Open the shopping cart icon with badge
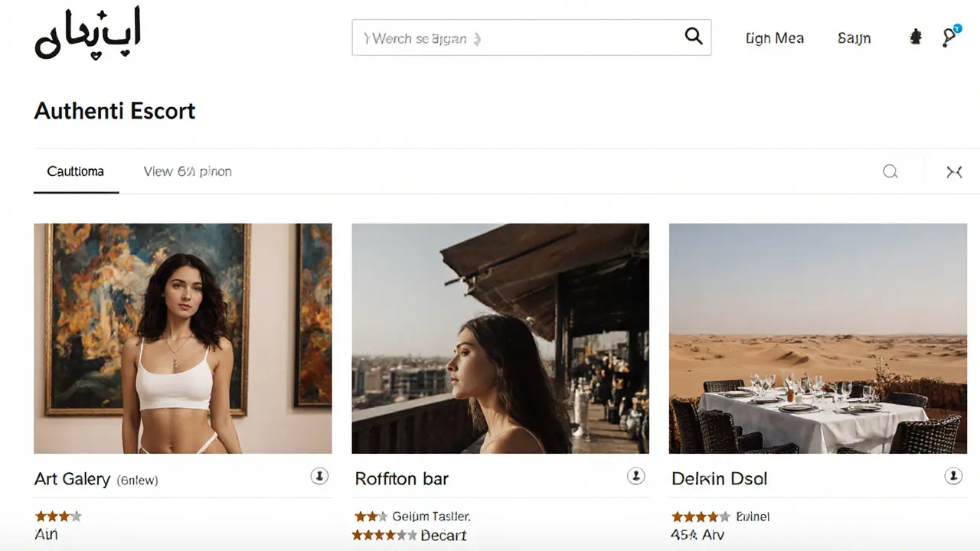This screenshot has width=980, height=551. 949,37
